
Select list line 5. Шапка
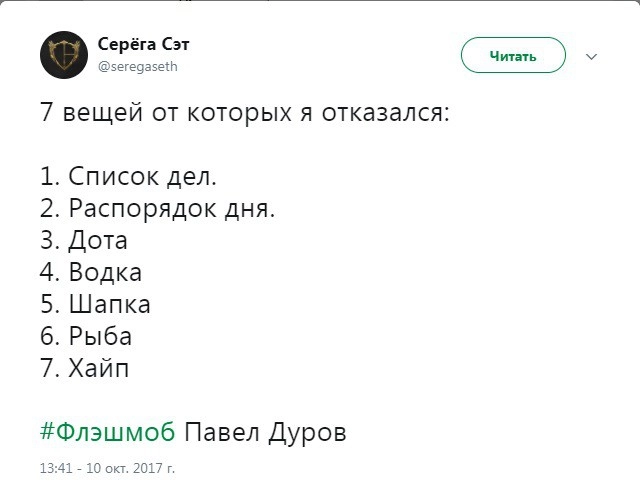click(95, 304)
